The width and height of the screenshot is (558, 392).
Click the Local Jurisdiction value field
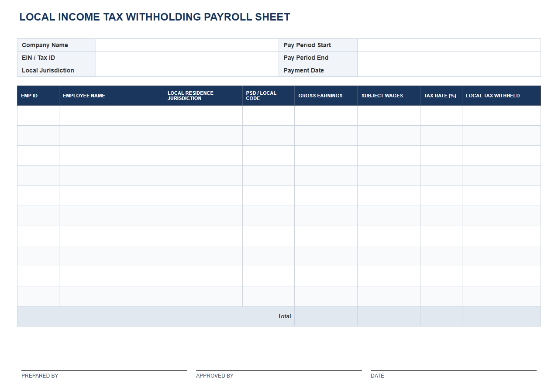coord(187,70)
